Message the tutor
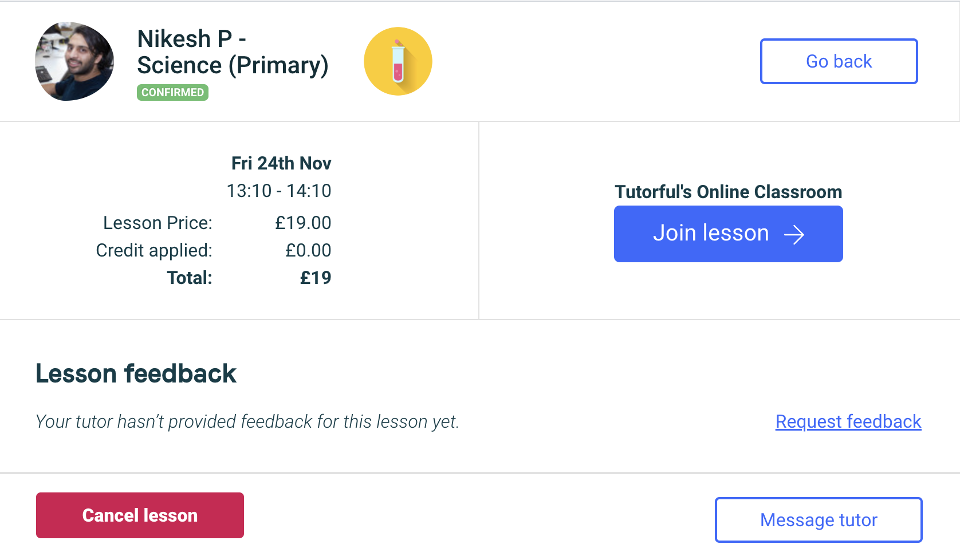This screenshot has height=560, width=960. click(x=819, y=520)
